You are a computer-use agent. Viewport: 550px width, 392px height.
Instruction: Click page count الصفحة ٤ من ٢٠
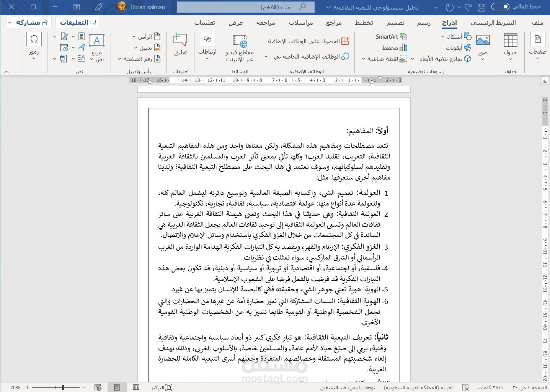click(x=530, y=387)
